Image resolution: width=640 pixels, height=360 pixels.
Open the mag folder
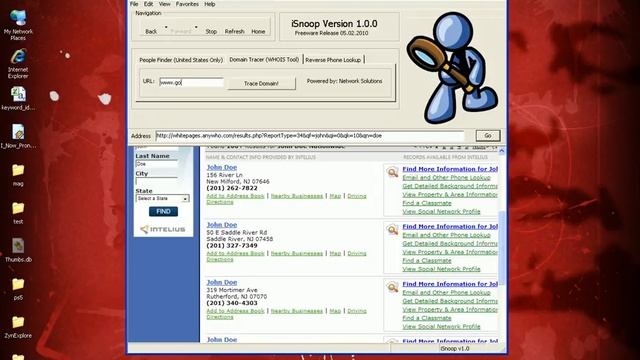[18, 175]
